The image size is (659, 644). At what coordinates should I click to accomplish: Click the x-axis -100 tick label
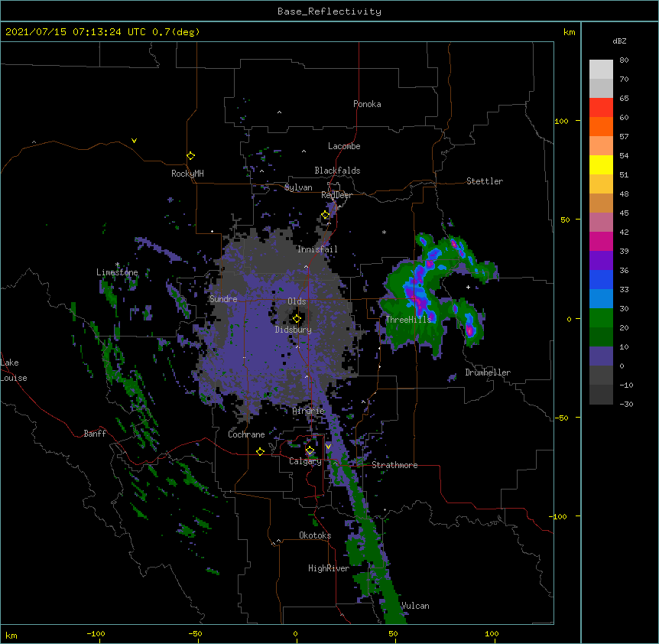pos(96,633)
